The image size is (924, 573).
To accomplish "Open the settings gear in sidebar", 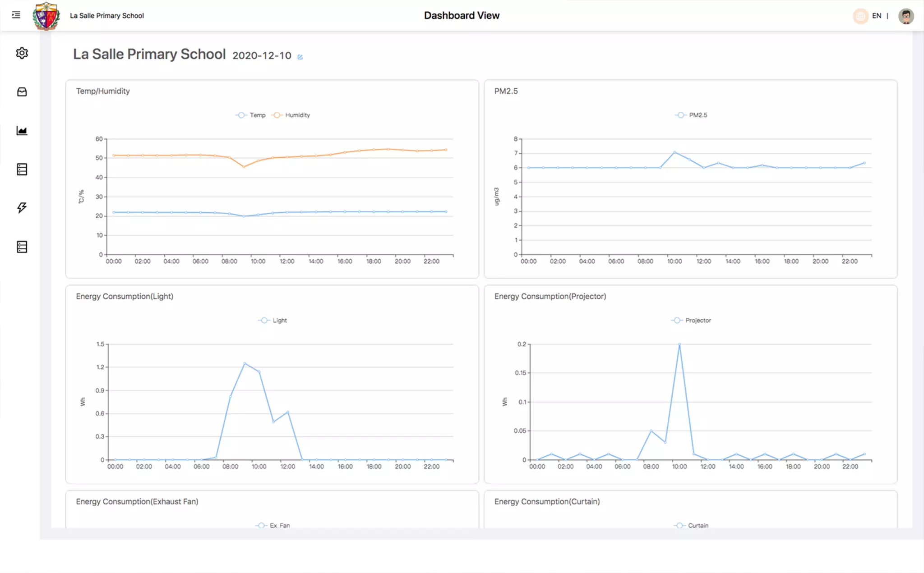I will (x=22, y=53).
